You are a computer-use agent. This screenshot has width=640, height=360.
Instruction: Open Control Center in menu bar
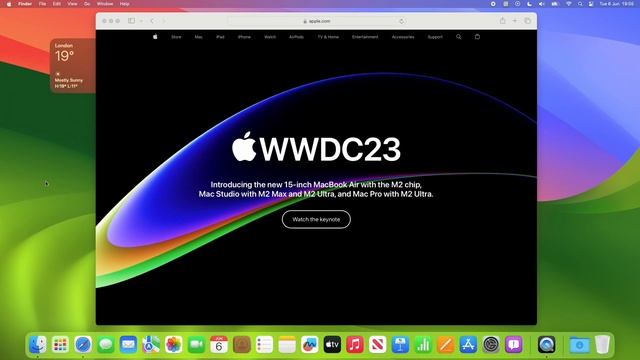(x=591, y=4)
